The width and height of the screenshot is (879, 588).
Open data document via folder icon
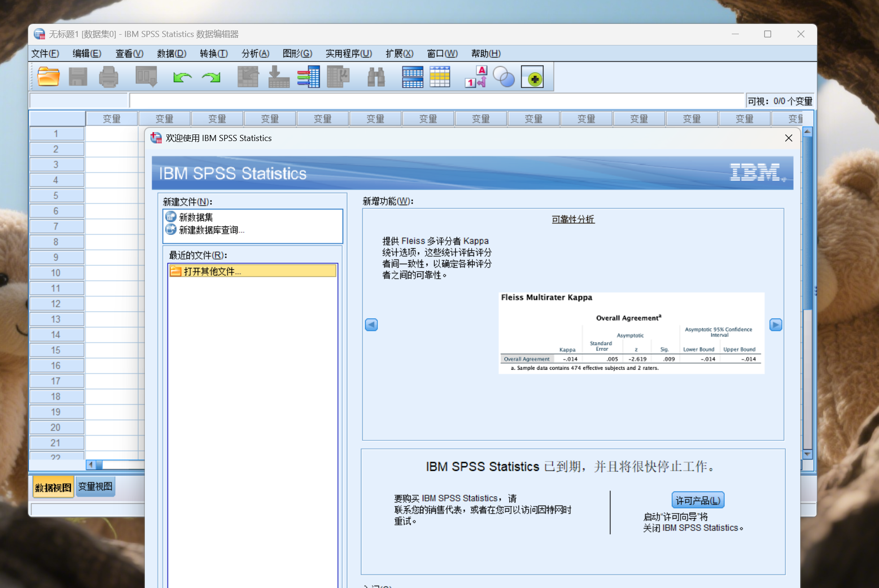coord(48,77)
